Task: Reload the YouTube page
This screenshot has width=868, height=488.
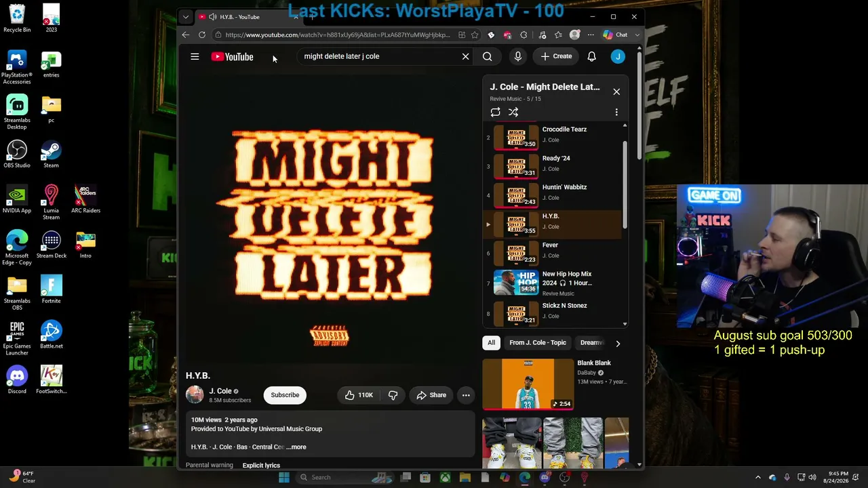Action: coord(202,35)
